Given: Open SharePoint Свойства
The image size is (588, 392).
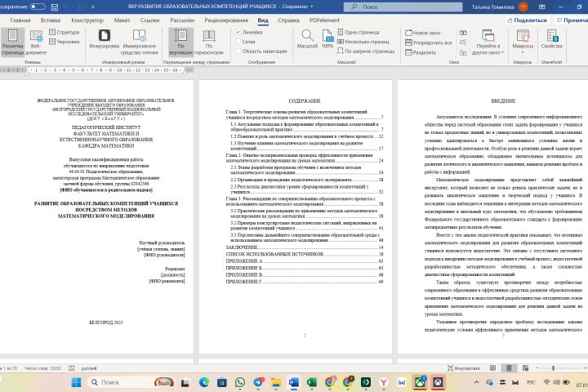Looking at the screenshot, I should coord(551,39).
